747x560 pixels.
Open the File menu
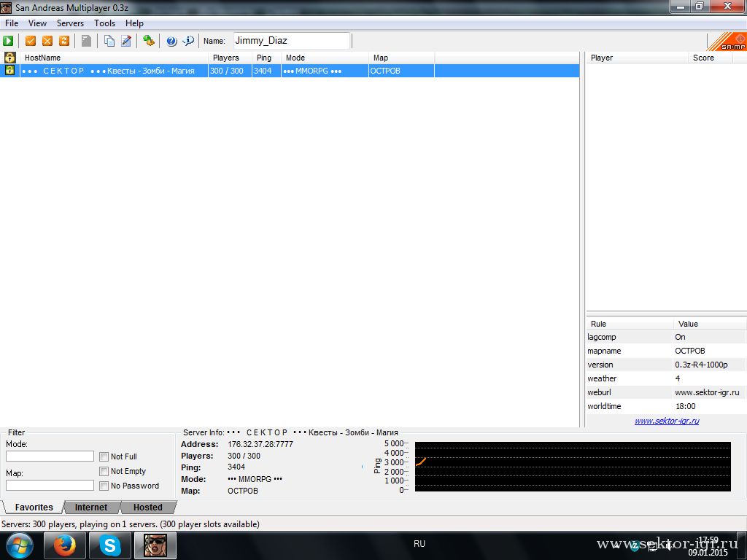point(12,23)
